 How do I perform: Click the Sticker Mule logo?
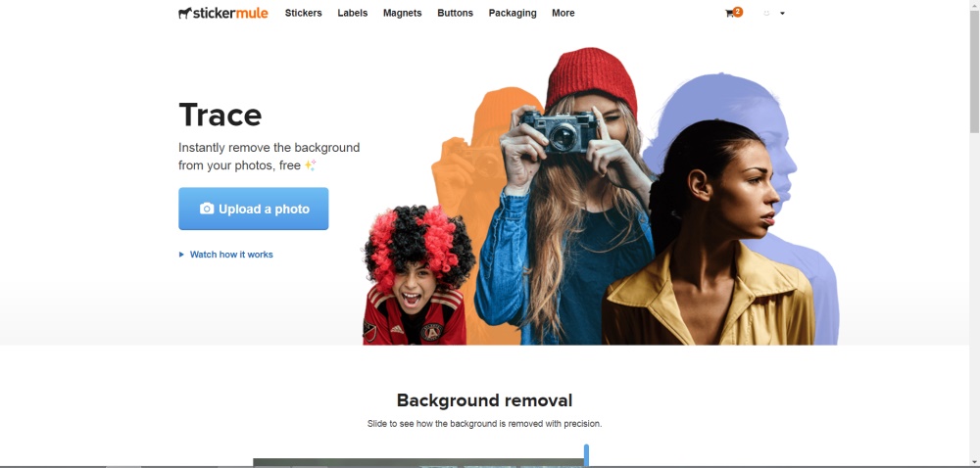coord(223,13)
